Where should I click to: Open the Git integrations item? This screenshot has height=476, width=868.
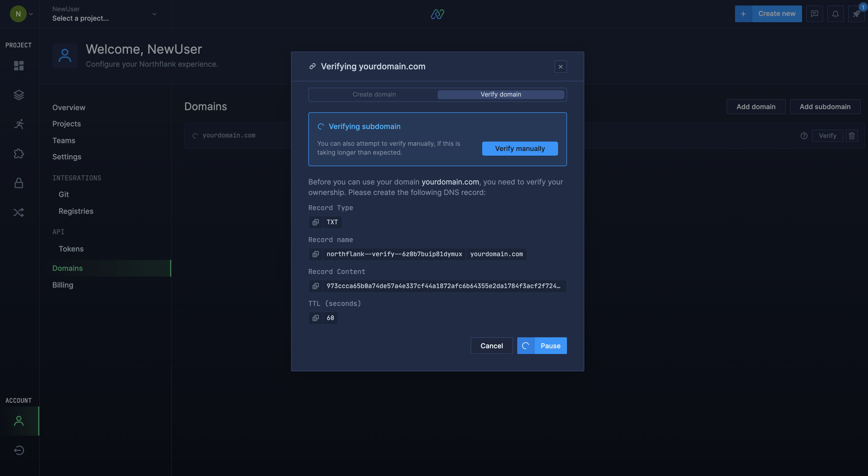(64, 194)
